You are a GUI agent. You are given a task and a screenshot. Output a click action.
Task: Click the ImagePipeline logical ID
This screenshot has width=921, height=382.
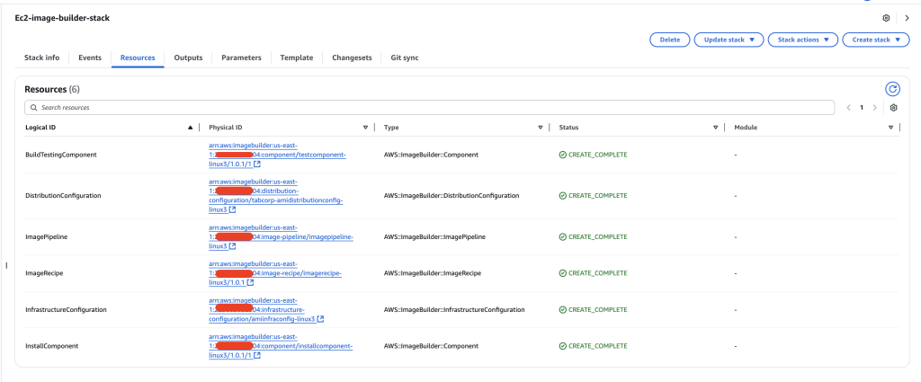click(46, 236)
